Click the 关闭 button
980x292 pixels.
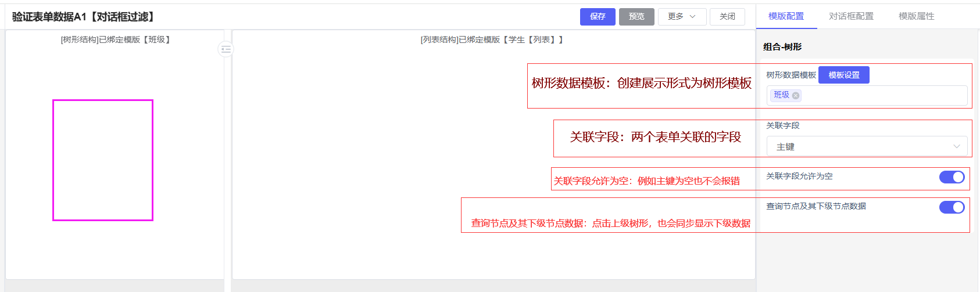pyautogui.click(x=727, y=17)
